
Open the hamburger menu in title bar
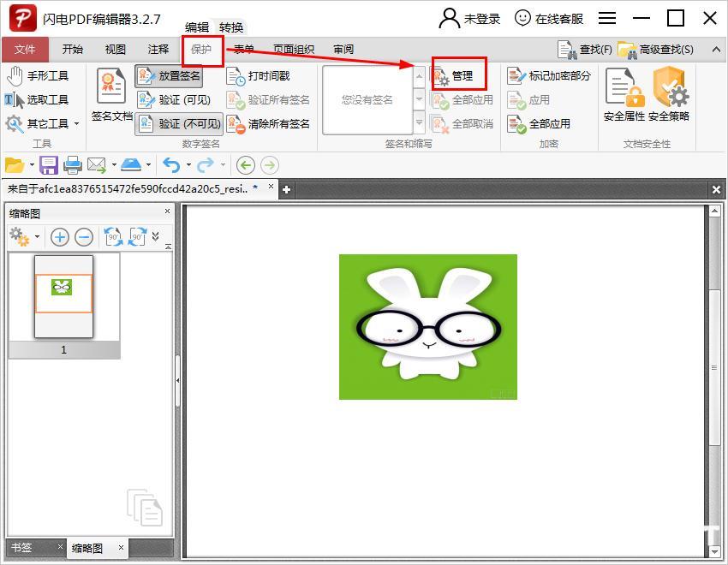pyautogui.click(x=607, y=18)
